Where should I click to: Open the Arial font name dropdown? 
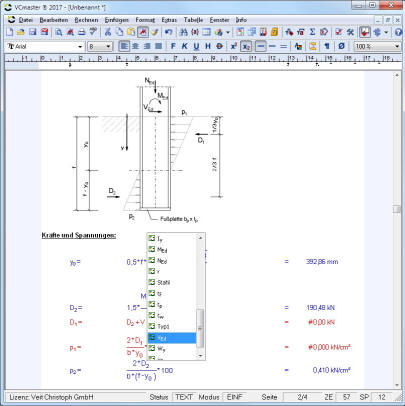click(x=80, y=47)
